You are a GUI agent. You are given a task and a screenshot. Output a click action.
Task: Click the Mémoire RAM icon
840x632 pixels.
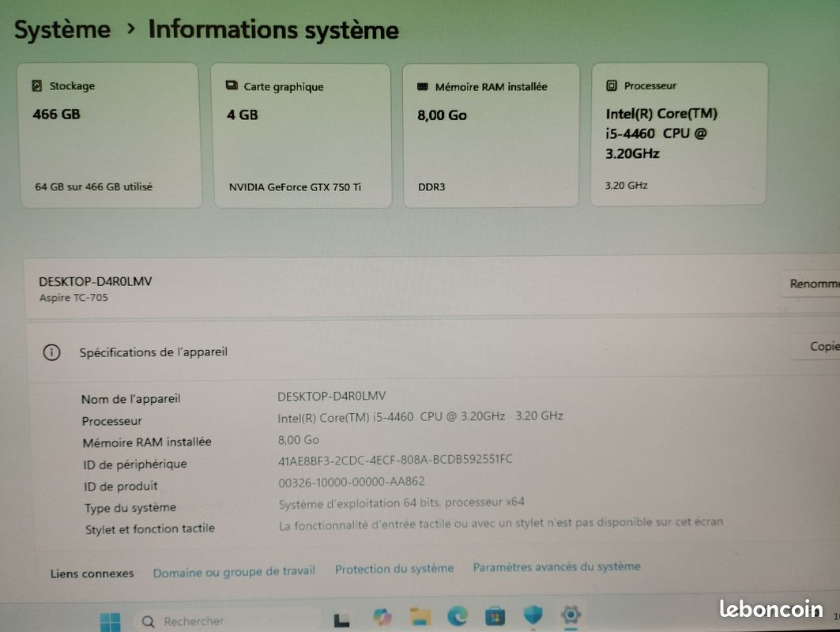[423, 86]
